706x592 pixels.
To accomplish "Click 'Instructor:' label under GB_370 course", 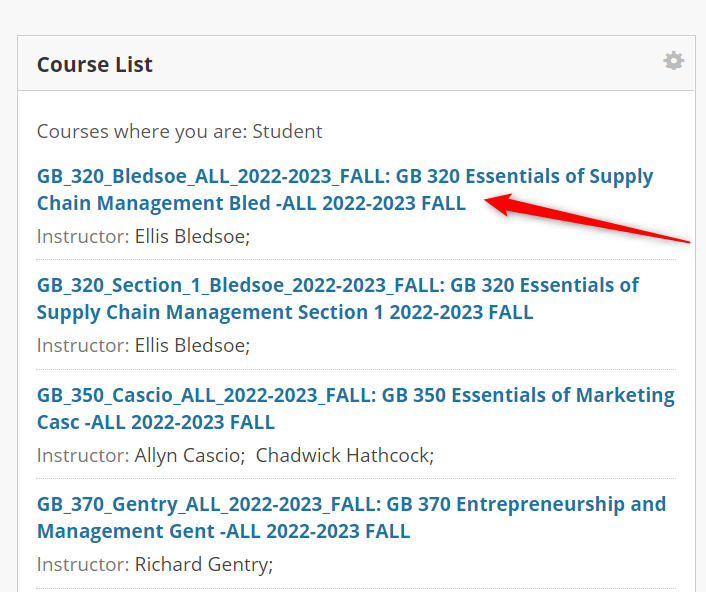I will (x=83, y=565).
